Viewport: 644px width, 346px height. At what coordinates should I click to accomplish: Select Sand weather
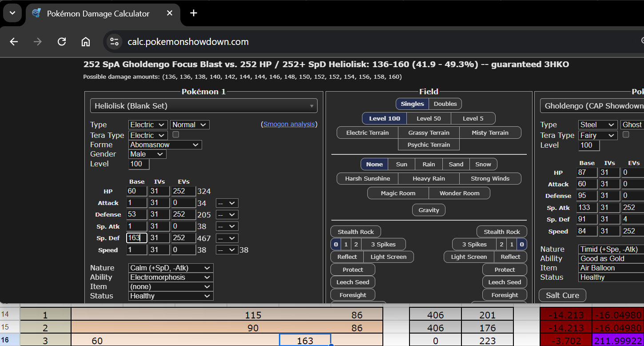point(456,164)
